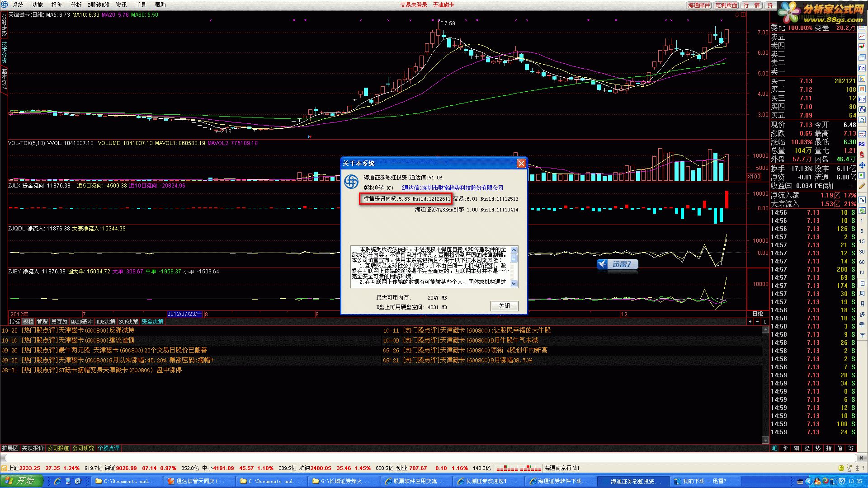This screenshot has height=488, width=868.
Task: Click the blue four-way move arrows icon
Action: (x=862, y=165)
